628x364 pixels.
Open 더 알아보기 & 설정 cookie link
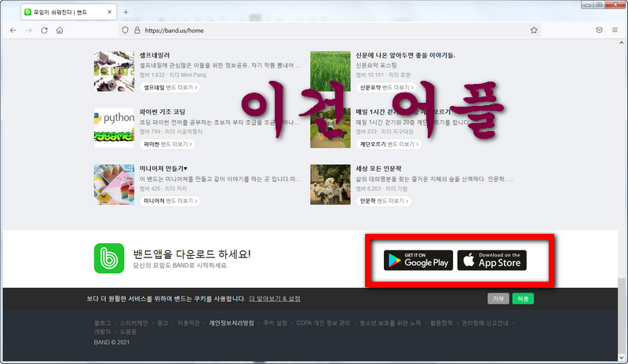(274, 299)
